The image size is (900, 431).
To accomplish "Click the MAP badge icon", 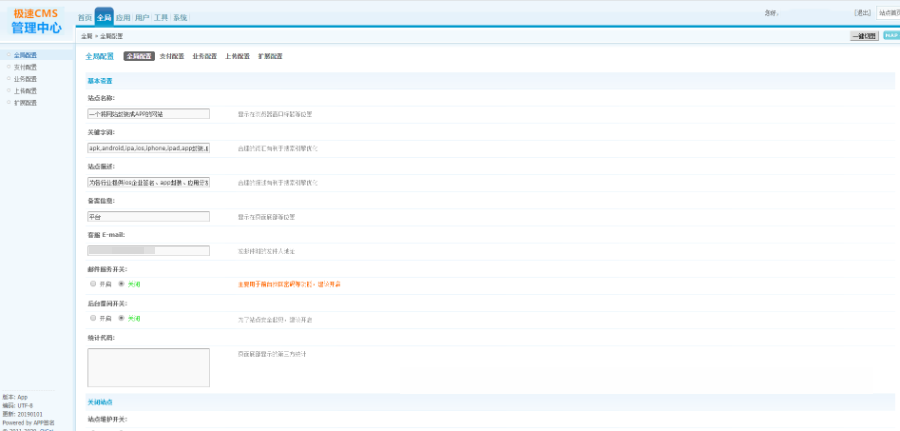I will [x=890, y=35].
